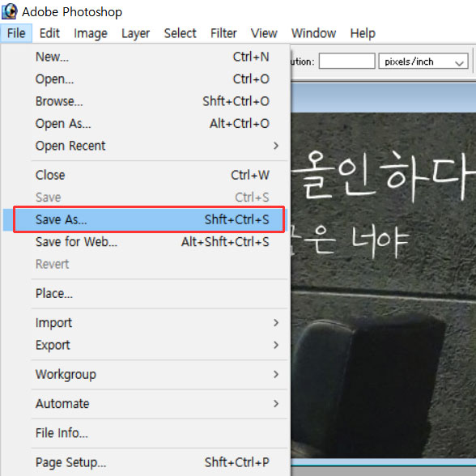Open File Info... from the menu
Image resolution: width=476 pixels, height=476 pixels.
[x=145, y=433]
